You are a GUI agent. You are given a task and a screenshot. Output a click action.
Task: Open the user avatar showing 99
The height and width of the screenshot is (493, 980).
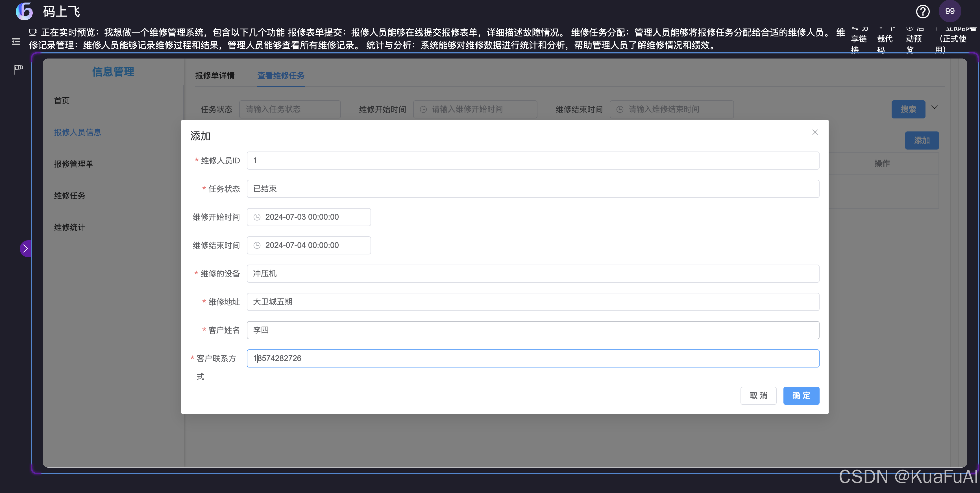tap(949, 11)
